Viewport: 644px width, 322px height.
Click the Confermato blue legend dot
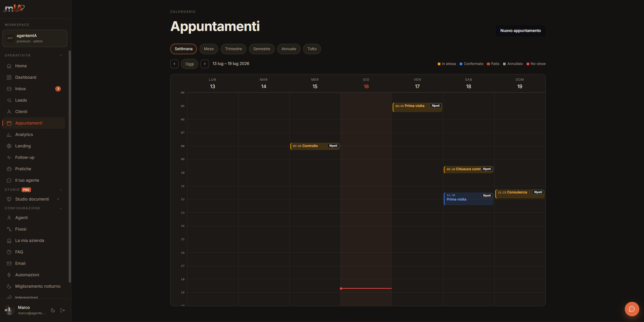(x=461, y=64)
